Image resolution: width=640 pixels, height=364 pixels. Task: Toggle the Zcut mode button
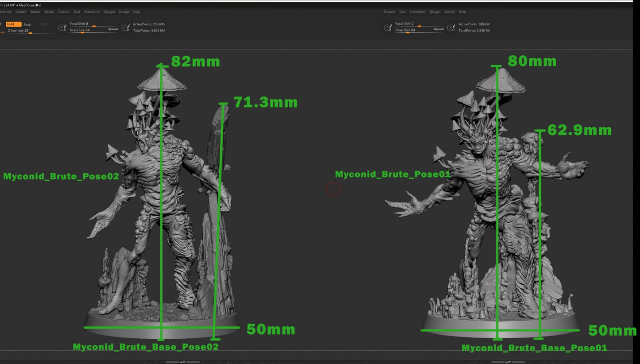click(43, 24)
